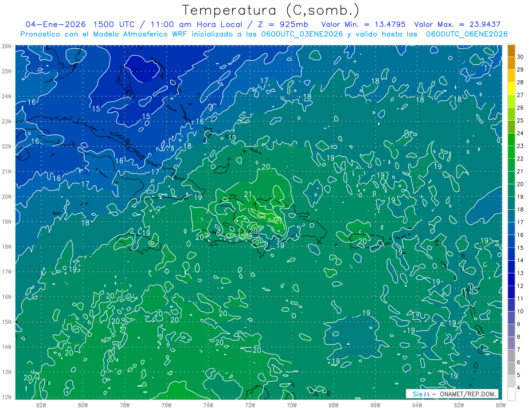Click the '13N' latitude axis label
532x411 pixels.
coord(7,372)
